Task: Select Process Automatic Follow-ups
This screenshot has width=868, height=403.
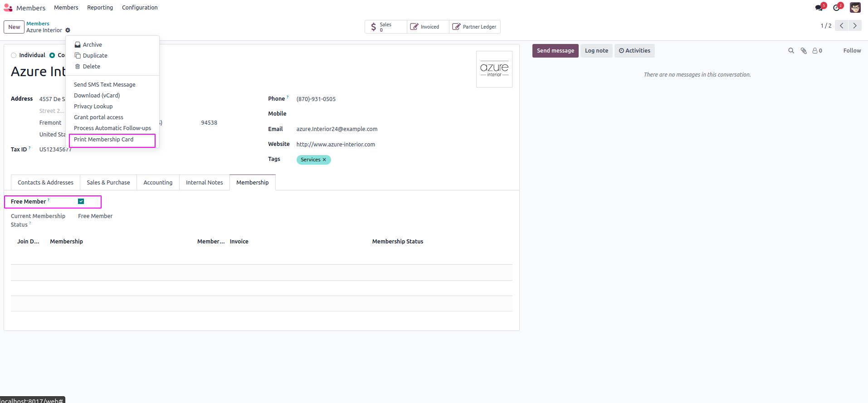Action: (x=112, y=128)
